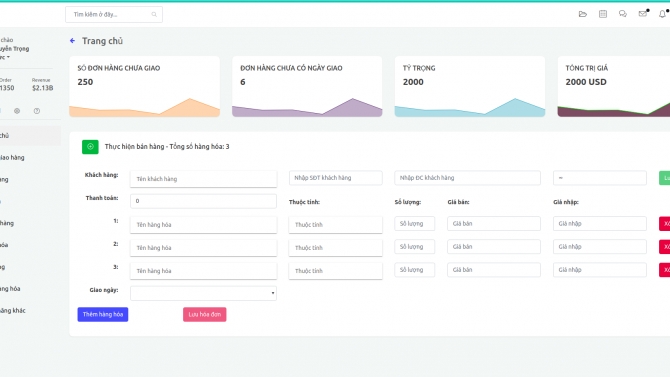Click the Revenue $2.13B stat
Image resolution: width=670 pixels, height=377 pixels.
pyautogui.click(x=42, y=85)
